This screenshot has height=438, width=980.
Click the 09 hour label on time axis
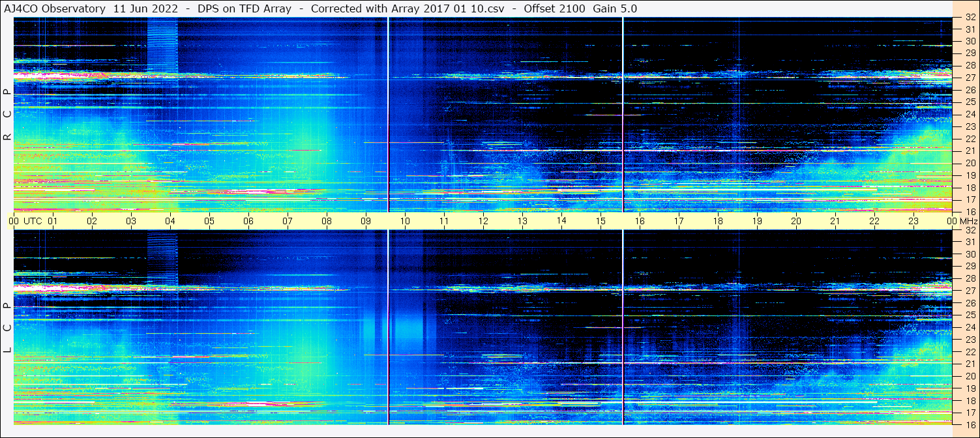pos(366,221)
